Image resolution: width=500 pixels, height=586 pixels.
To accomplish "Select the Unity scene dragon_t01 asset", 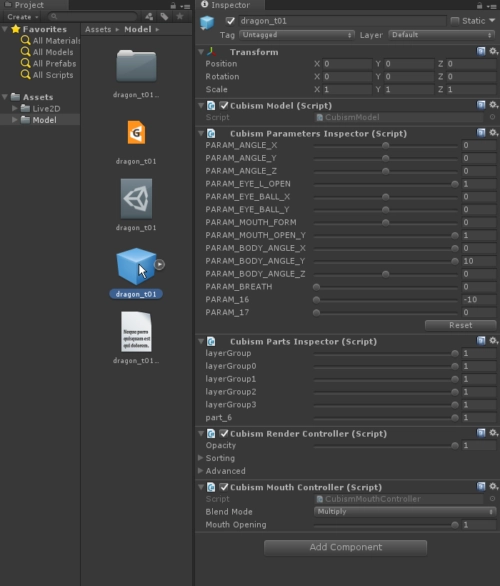I will click(x=136, y=198).
